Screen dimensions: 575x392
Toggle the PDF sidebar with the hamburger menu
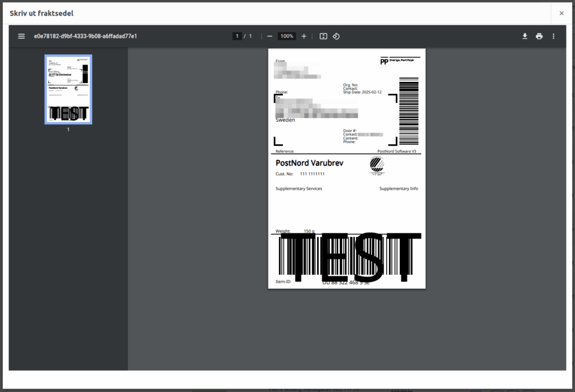[21, 36]
